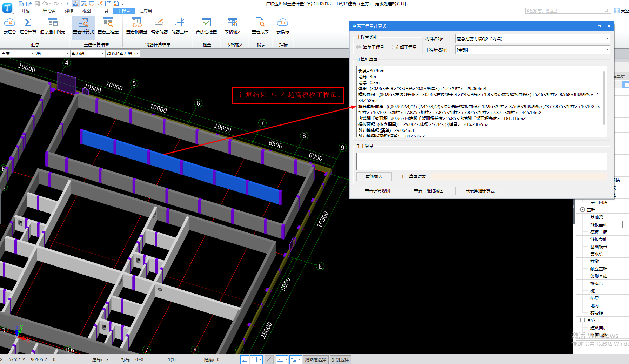Click the orthogonal mode icon in status bar
Image resolution: width=629 pixels, height=364 pixels.
click(x=245, y=359)
